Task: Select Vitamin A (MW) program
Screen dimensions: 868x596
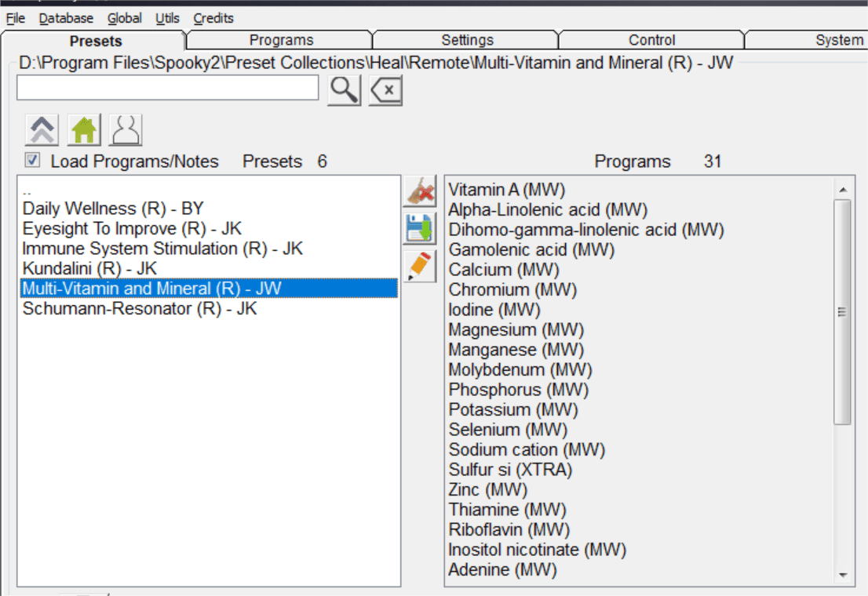Action: point(640,190)
